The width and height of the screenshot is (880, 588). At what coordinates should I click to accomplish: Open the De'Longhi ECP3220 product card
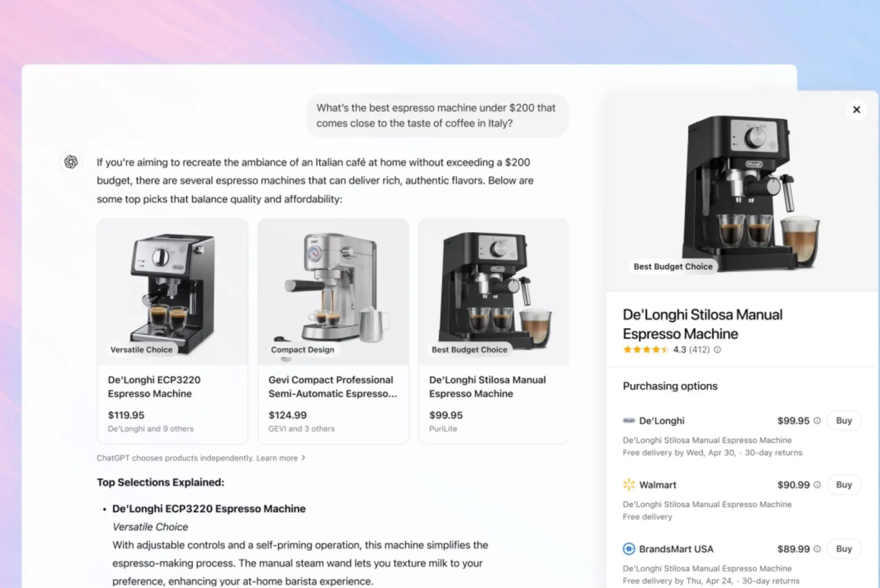(x=172, y=331)
